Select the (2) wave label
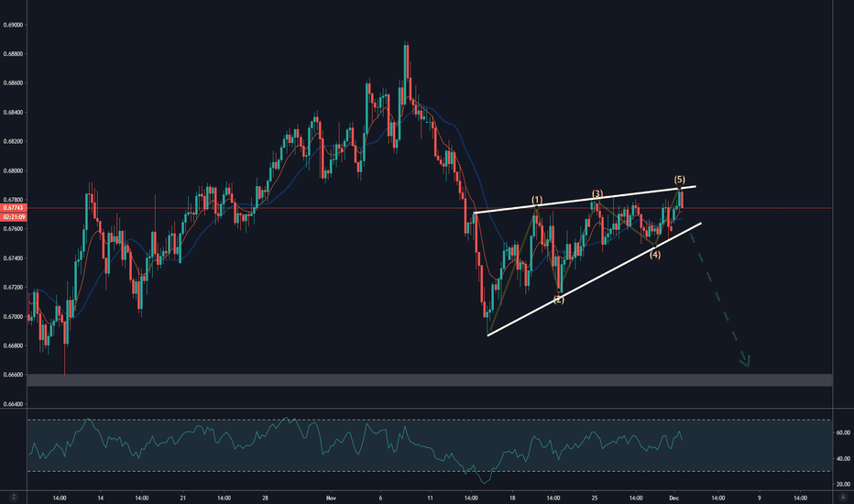The width and height of the screenshot is (854, 504). [558, 300]
